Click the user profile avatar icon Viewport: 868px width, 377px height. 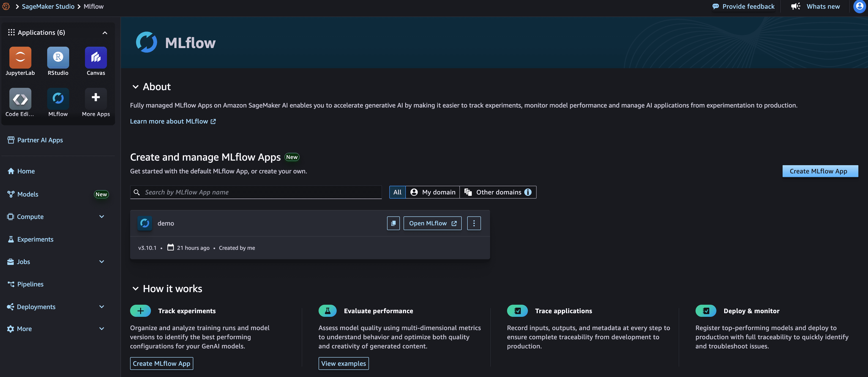[860, 6]
